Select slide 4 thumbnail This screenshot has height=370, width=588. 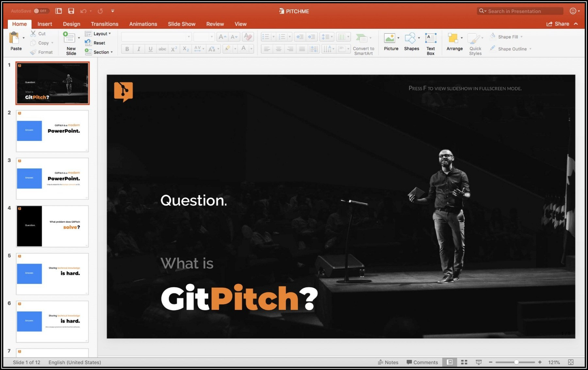click(x=52, y=226)
